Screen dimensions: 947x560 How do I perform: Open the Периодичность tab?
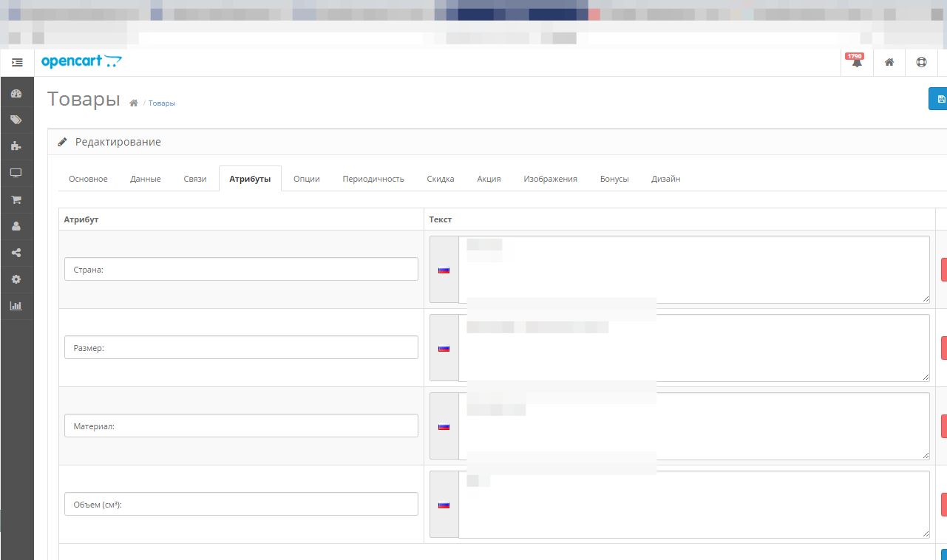pyautogui.click(x=373, y=179)
